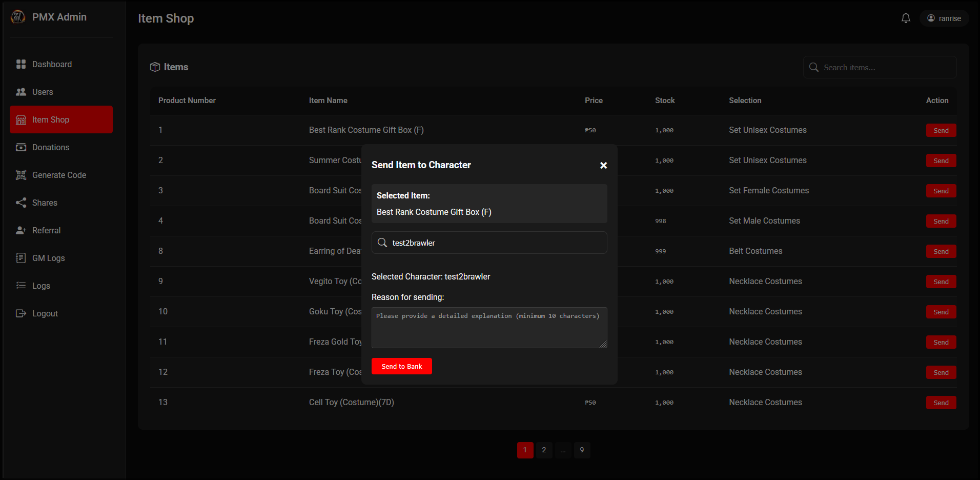Screen dimensions: 980x480
Task: Click the PMX Admin logo icon
Action: pos(18,17)
